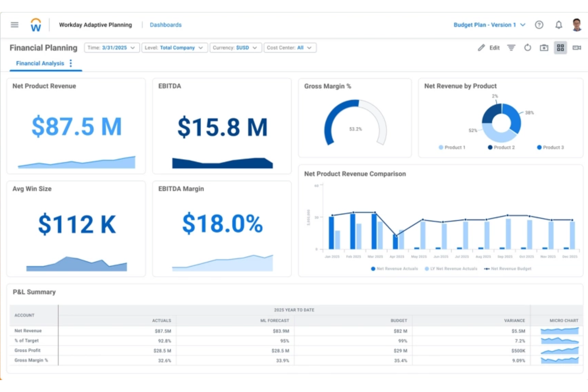Click the VARIANCE column header
588x392 pixels.
(514, 321)
